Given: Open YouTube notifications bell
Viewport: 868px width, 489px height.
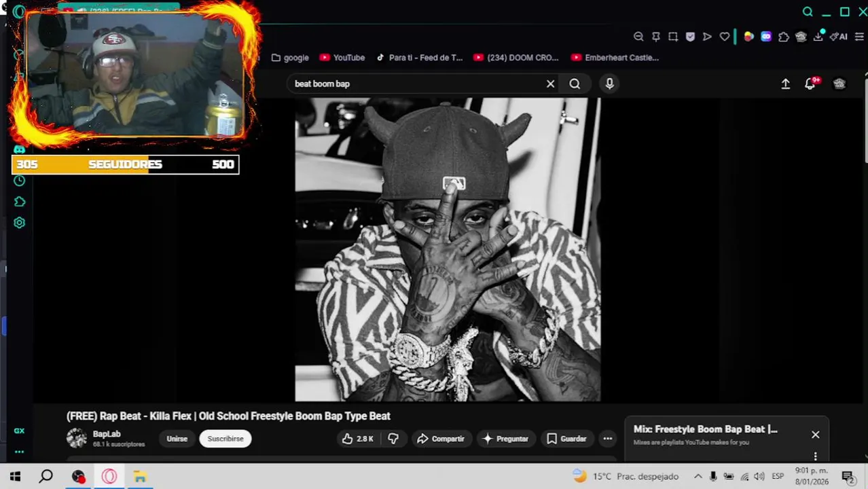Looking at the screenshot, I should tap(810, 84).
